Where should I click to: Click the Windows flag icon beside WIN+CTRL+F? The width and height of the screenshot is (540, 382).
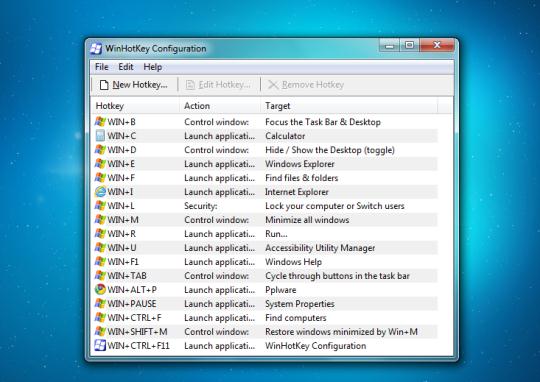click(x=100, y=318)
